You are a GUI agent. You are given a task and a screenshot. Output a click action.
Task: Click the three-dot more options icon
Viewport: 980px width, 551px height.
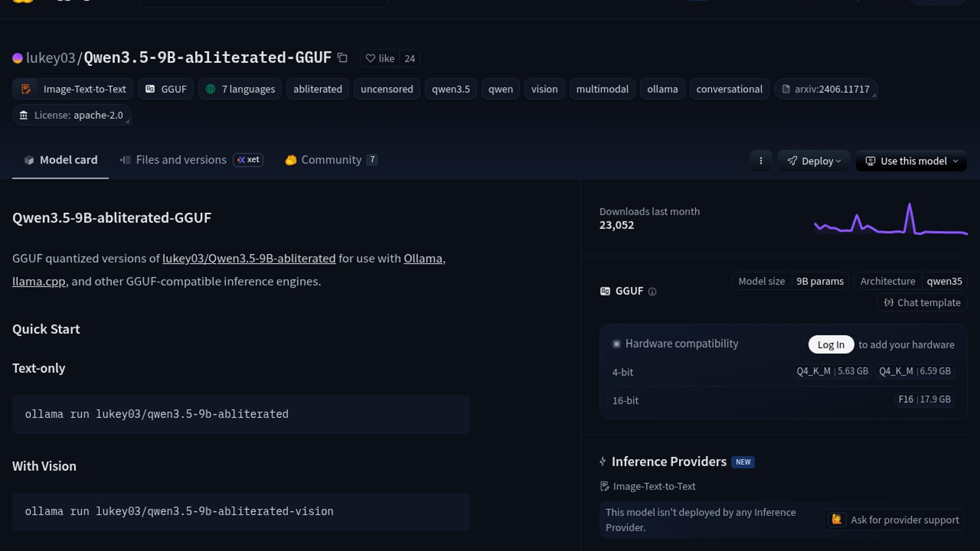(x=761, y=161)
